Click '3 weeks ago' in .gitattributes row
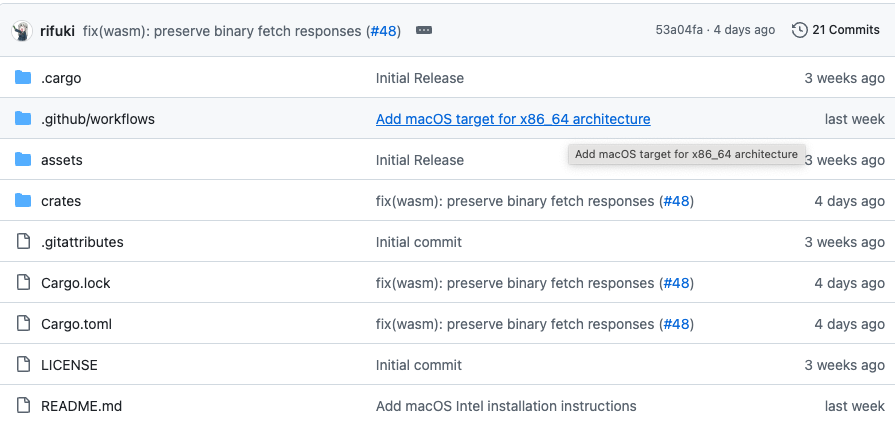The width and height of the screenshot is (895, 422). coord(844,242)
